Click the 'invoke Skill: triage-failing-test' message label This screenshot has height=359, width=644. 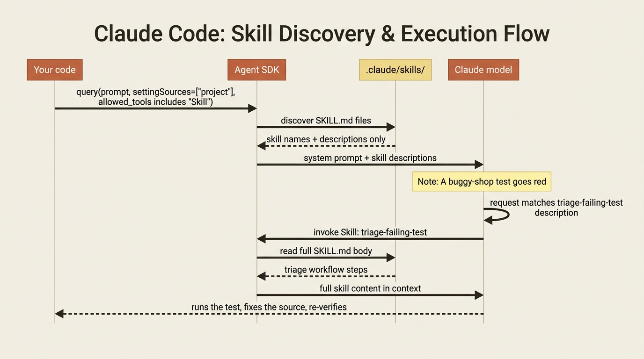pos(370,232)
